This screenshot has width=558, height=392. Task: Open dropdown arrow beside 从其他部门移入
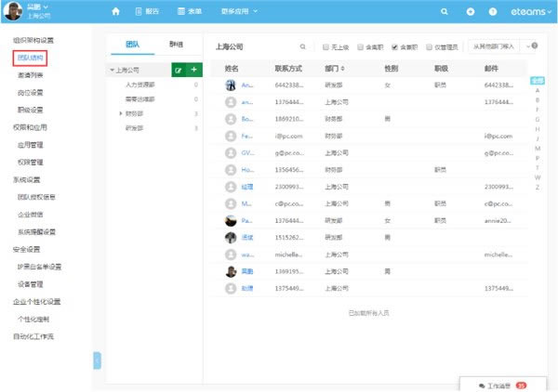tap(531, 46)
